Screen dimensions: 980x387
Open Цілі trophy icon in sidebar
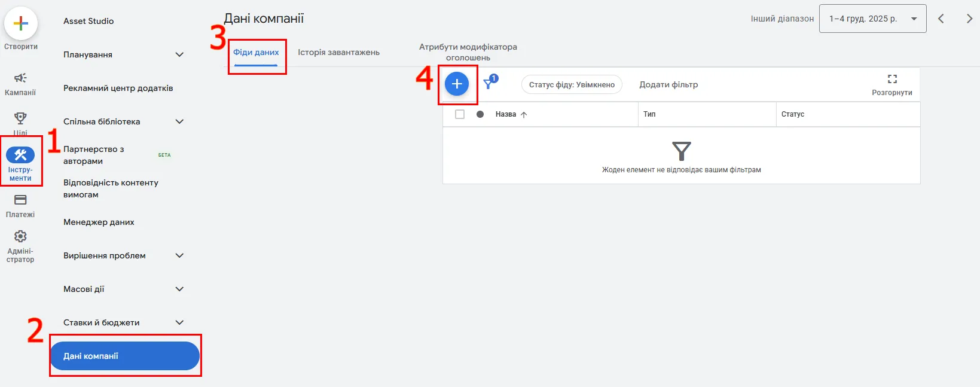click(x=20, y=118)
